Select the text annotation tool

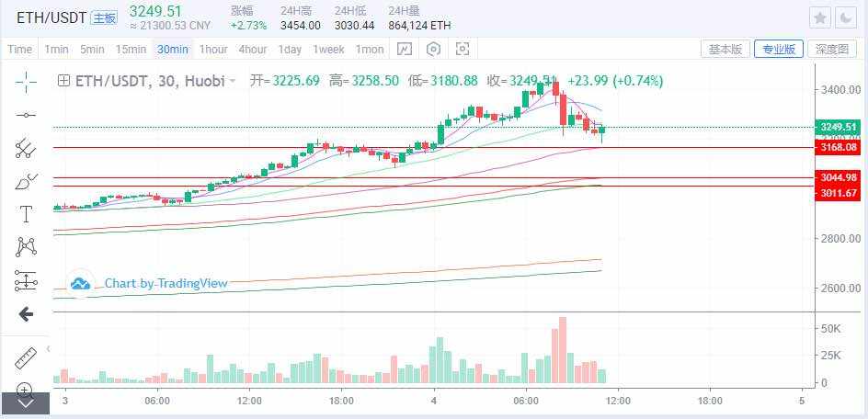click(26, 214)
